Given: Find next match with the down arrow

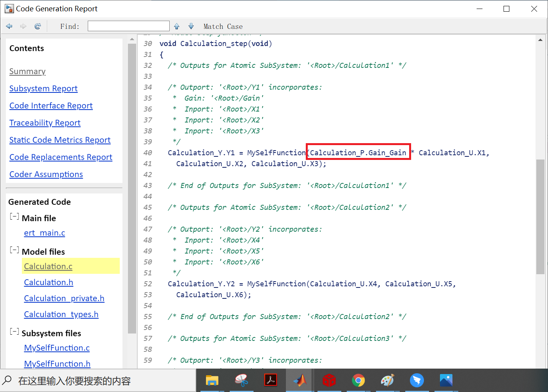Looking at the screenshot, I should click(x=191, y=26).
